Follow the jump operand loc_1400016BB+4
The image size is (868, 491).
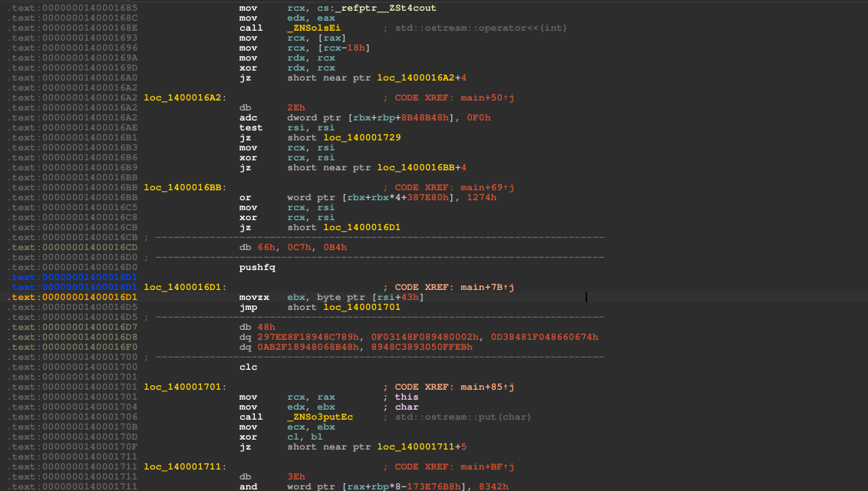tap(422, 168)
